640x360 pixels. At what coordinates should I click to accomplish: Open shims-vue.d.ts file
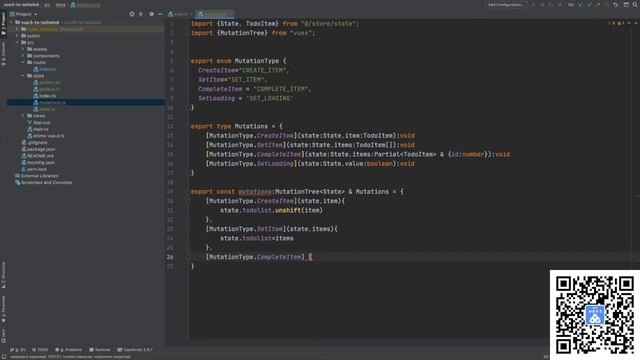point(46,136)
